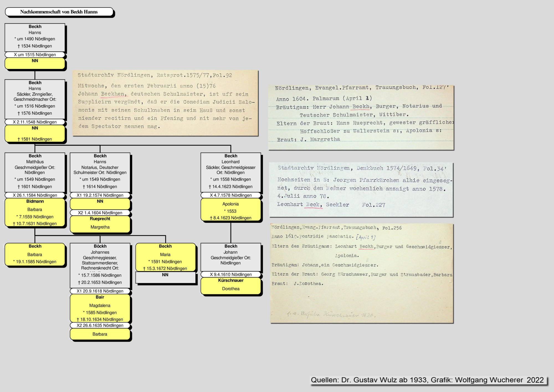Click Beckh Hanns Notarius Schulmeister box

click(100, 172)
